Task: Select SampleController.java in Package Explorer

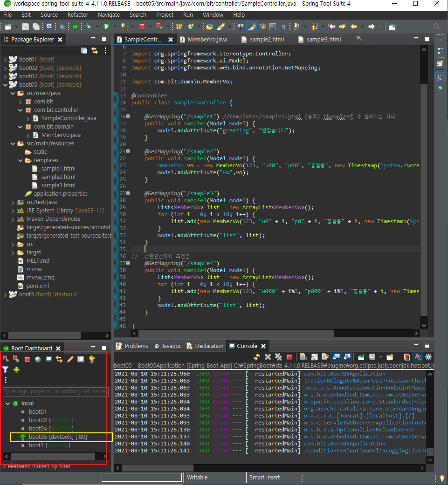Action: 69,118
